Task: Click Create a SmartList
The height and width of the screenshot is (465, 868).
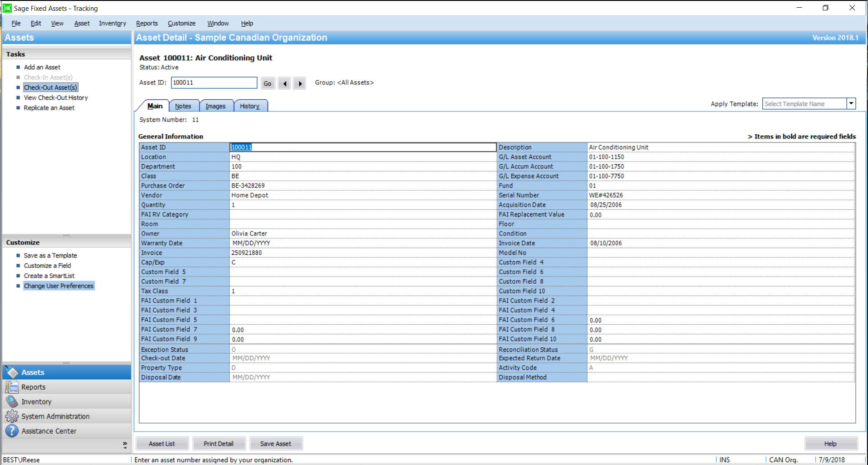Action: tap(49, 276)
